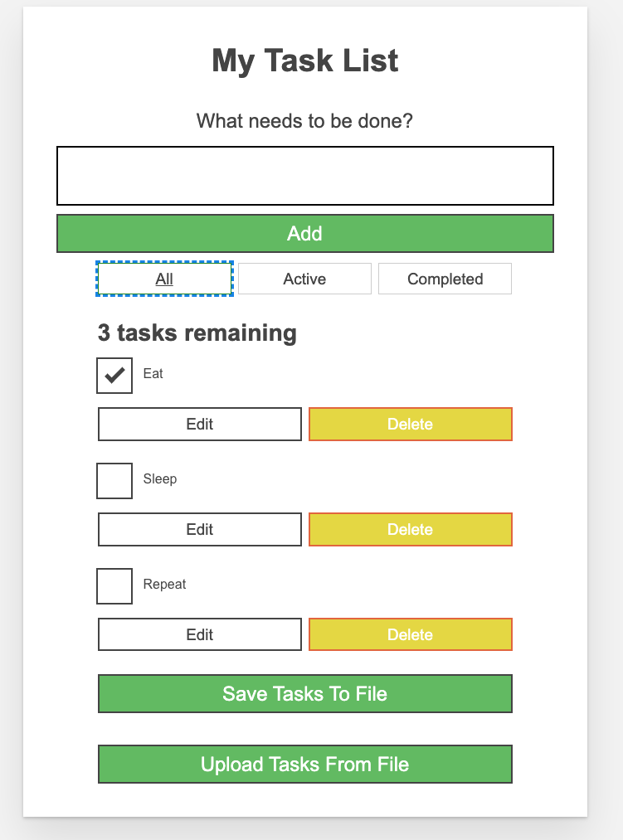Image resolution: width=623 pixels, height=840 pixels.
Task: Open Edit for the Repeat task
Action: (199, 634)
